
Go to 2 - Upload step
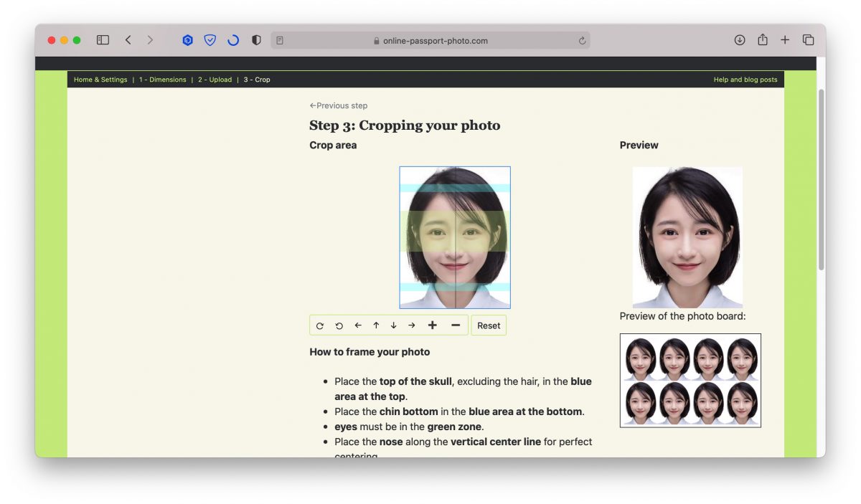coord(215,80)
